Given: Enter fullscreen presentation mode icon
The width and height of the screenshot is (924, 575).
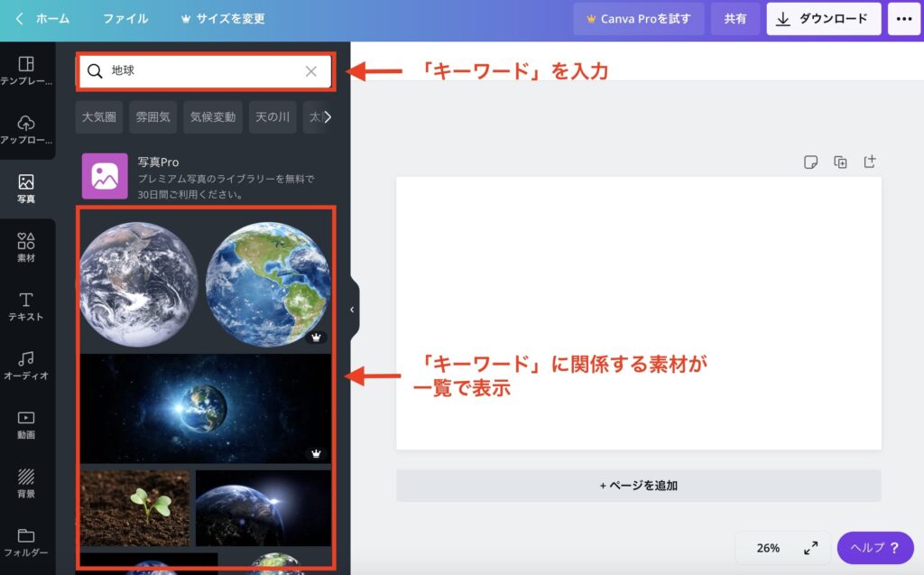Looking at the screenshot, I should click(811, 548).
